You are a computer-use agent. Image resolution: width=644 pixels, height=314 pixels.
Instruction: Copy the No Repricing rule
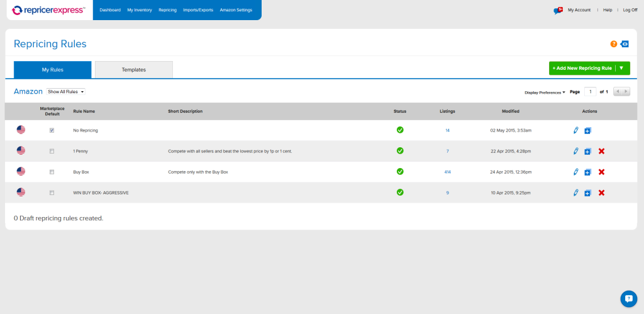coord(587,131)
